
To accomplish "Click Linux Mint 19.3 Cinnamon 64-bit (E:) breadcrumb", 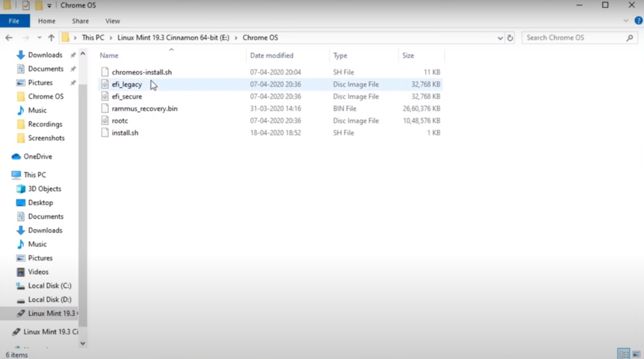I will [x=173, y=38].
